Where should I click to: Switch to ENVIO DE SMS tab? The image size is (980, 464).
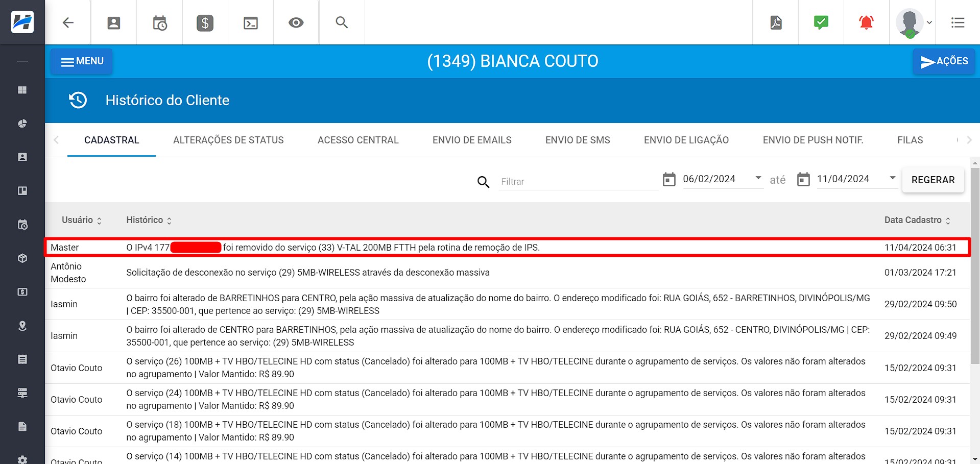[x=578, y=140]
